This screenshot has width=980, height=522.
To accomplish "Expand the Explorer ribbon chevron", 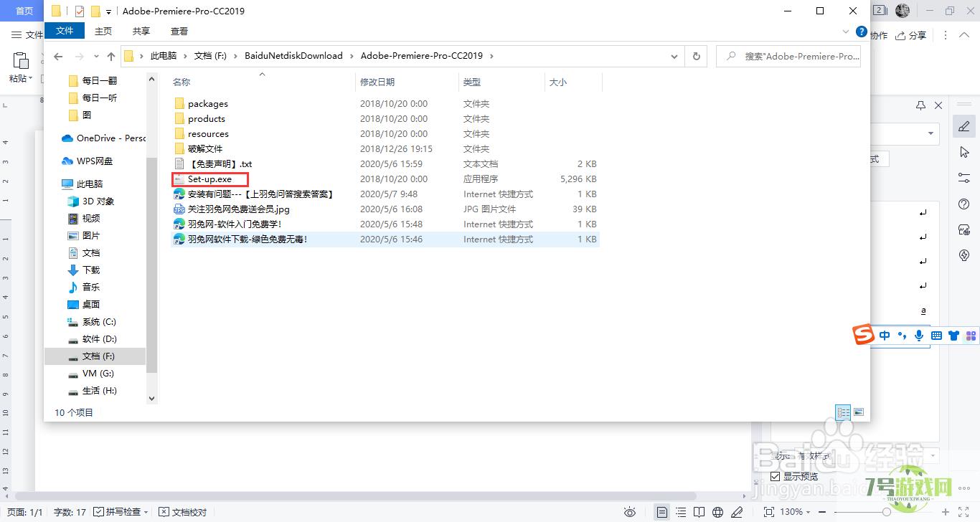I will click(846, 32).
